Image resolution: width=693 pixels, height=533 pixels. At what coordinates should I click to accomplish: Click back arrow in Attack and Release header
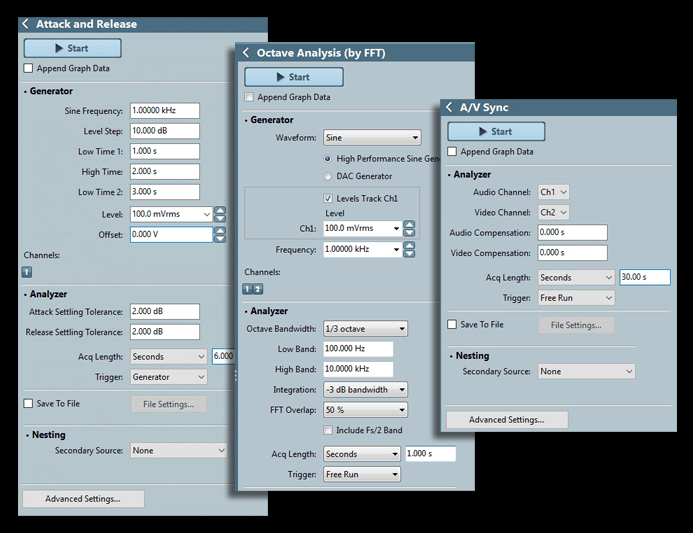tap(25, 24)
